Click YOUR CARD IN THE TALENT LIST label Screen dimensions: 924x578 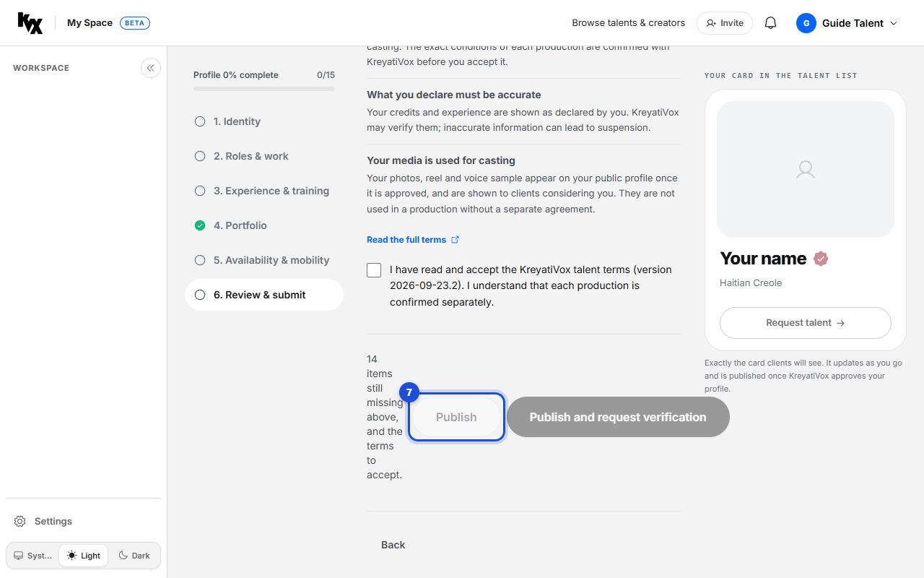(781, 76)
